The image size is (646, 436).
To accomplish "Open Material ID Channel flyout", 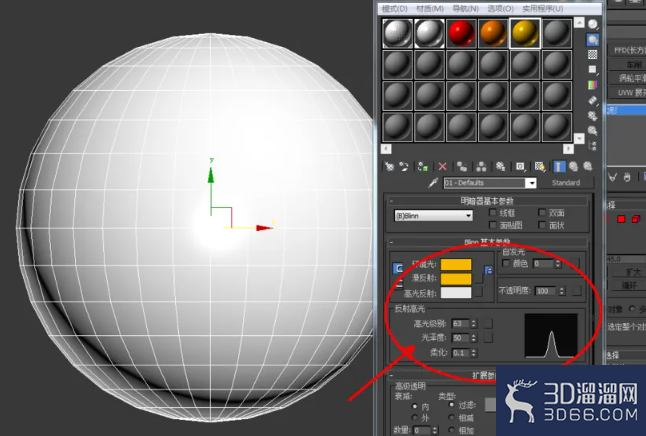I will pyautogui.click(x=520, y=166).
